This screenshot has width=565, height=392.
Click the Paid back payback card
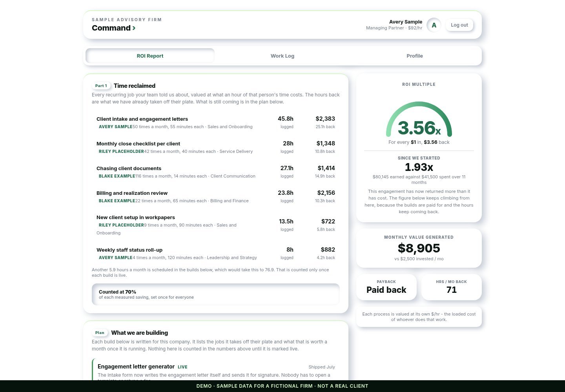tap(386, 287)
